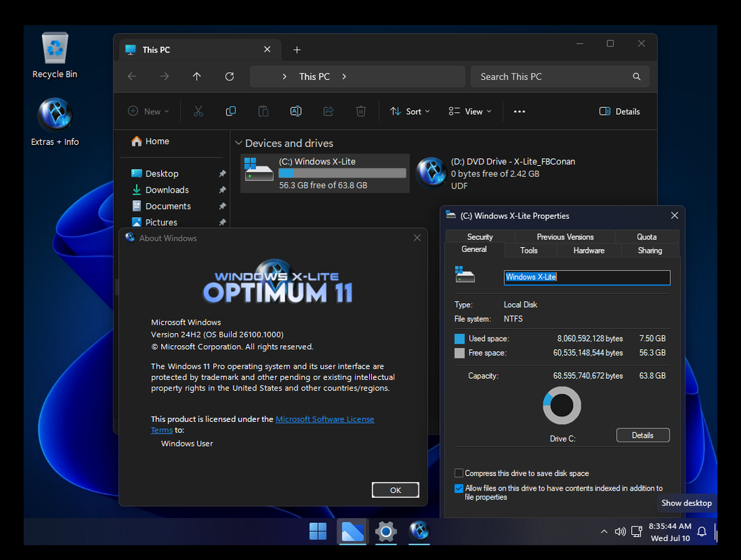The width and height of the screenshot is (741, 560).
Task: Click the Details button in Properties
Action: pos(643,435)
